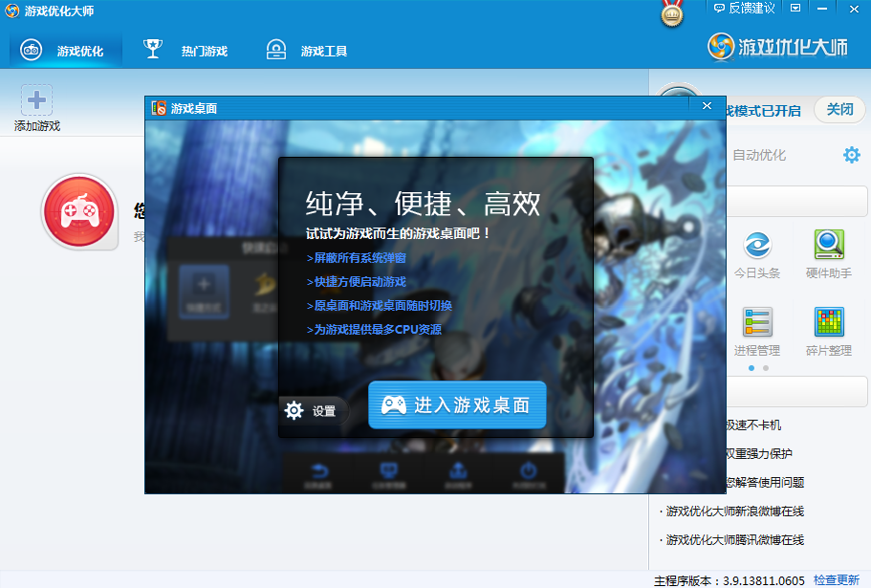Click the 检查更新 update link

837,577
